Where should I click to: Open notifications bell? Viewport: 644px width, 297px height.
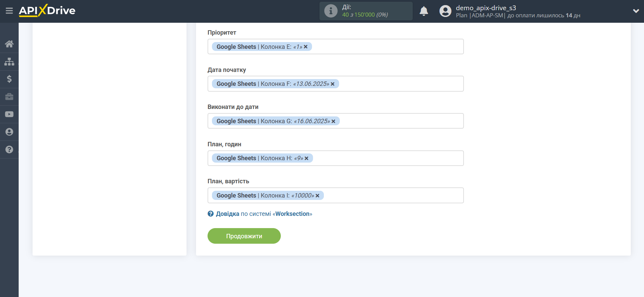(x=424, y=11)
